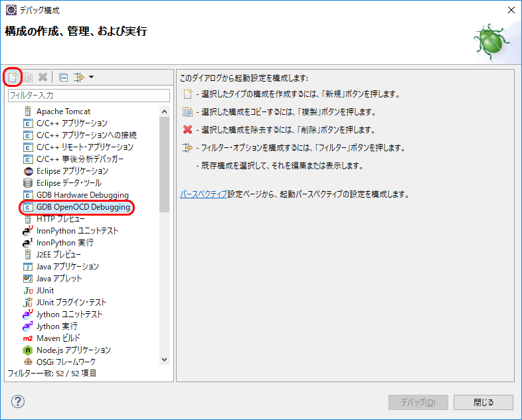Click the new launch configuration icon
522x420 pixels.
tap(13, 77)
